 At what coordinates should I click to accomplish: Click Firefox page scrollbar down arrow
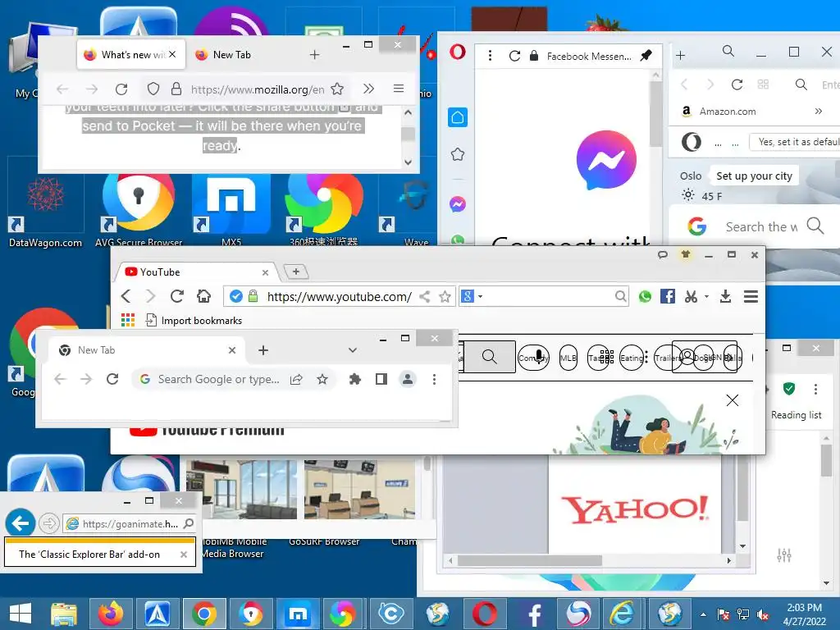click(409, 162)
